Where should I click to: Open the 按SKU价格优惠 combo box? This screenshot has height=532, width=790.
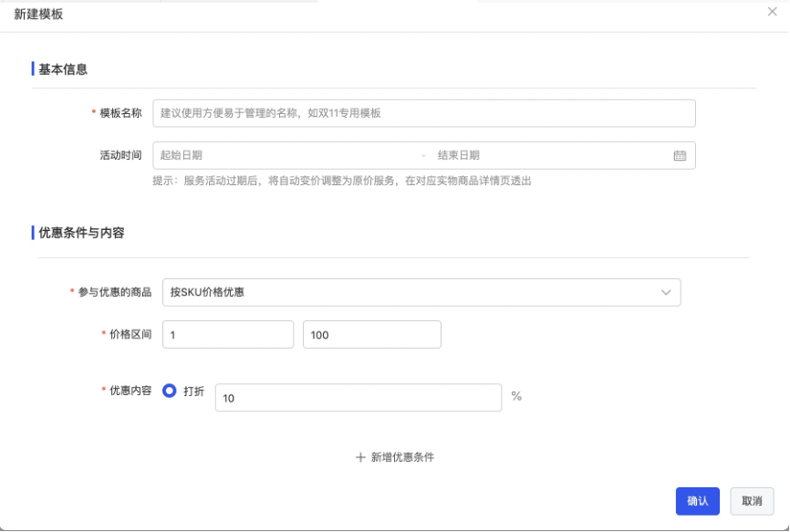421,292
